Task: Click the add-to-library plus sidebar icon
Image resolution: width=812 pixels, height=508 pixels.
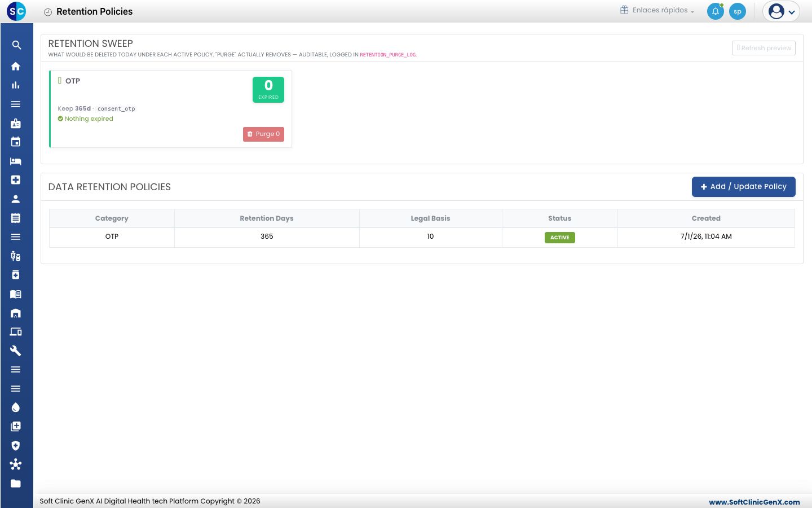Action: pos(16,426)
